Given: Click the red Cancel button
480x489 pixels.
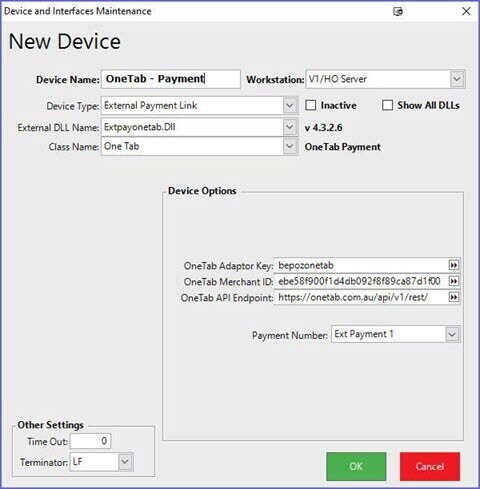Looking at the screenshot, I should coord(430,466).
